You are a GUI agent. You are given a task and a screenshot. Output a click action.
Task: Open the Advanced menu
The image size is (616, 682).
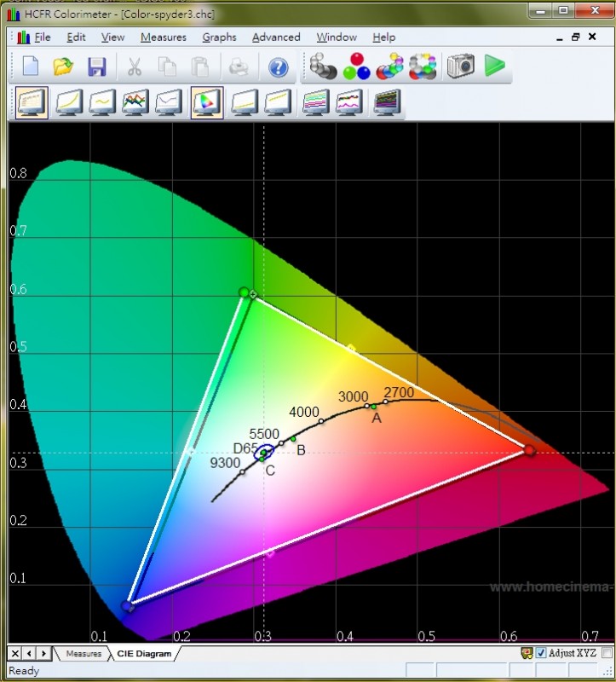[x=276, y=38]
